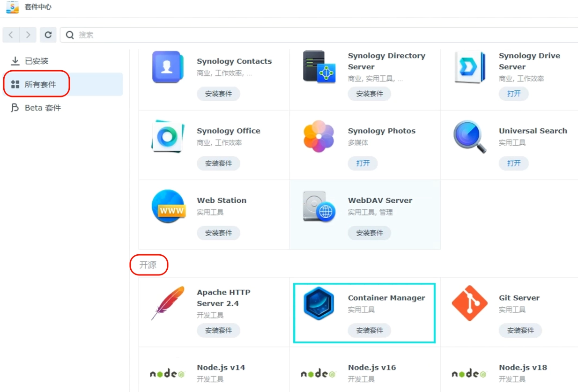Open Synology Photos with 打开 button
Screen dimensions: 578x392
tap(363, 163)
